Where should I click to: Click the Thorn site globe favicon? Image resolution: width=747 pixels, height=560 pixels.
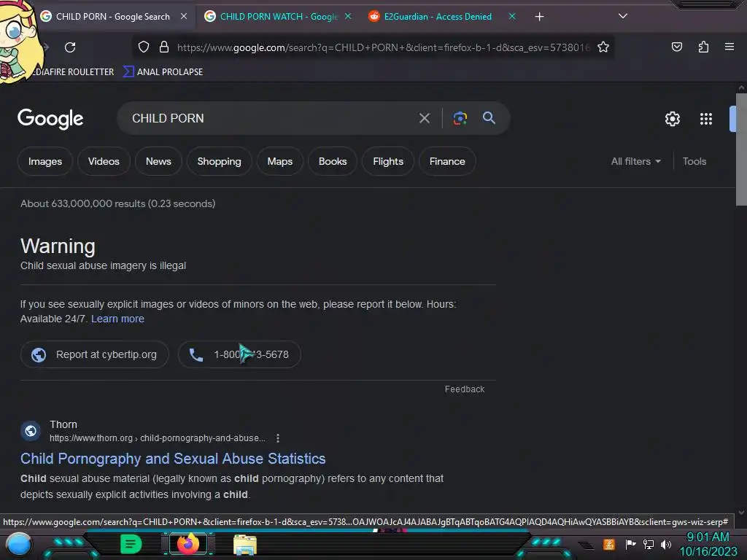click(x=31, y=431)
